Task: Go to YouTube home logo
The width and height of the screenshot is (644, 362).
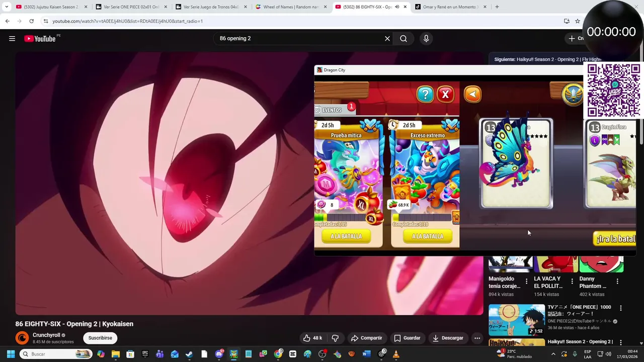Action: pos(40,39)
